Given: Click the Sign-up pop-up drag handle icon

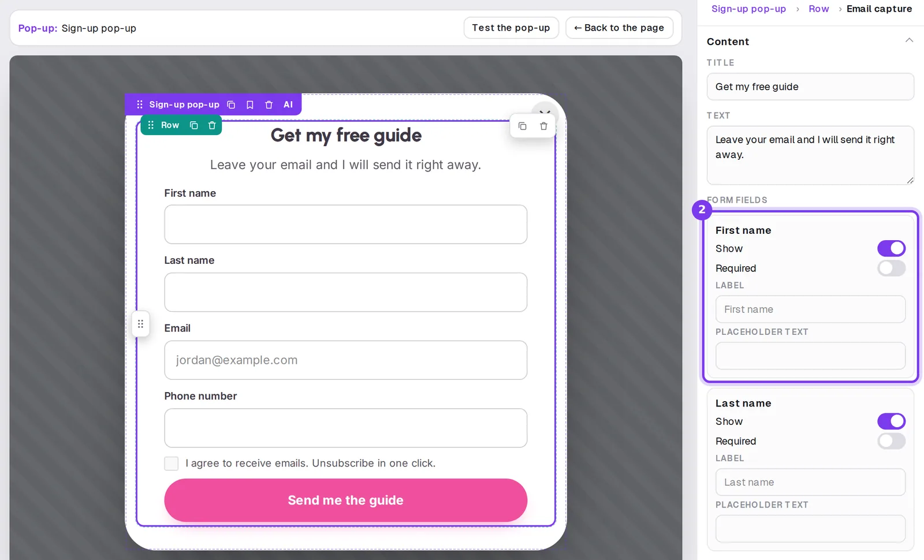Looking at the screenshot, I should click(x=139, y=104).
